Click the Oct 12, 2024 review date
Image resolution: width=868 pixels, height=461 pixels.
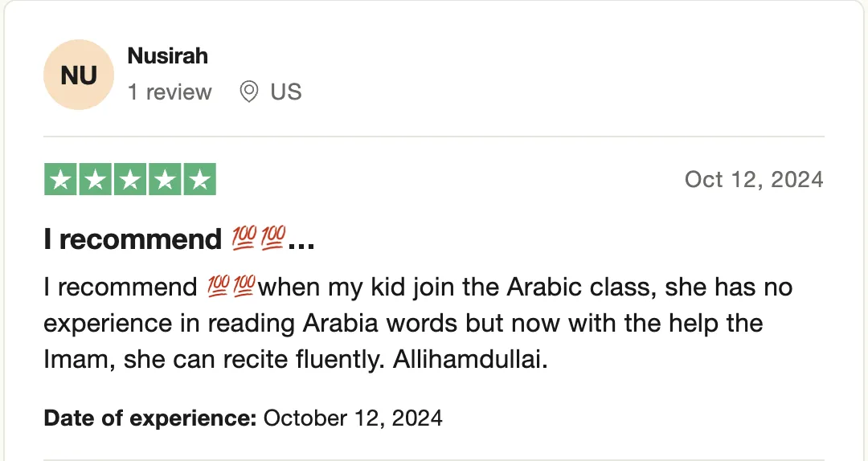tap(754, 179)
